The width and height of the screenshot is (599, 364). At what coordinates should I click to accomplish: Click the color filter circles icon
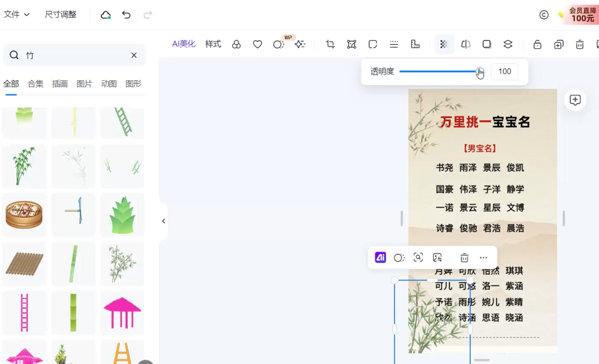pyautogui.click(x=236, y=45)
